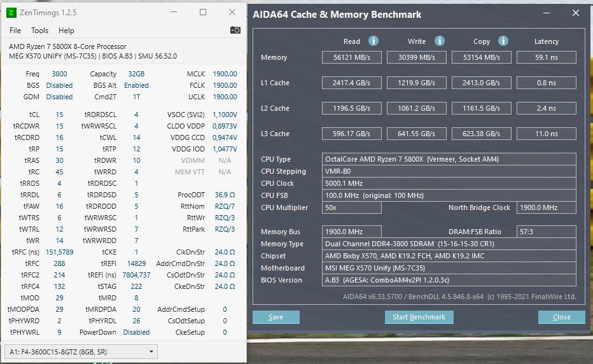
Task: Open the Help menu in ZenTimings
Action: tap(66, 31)
